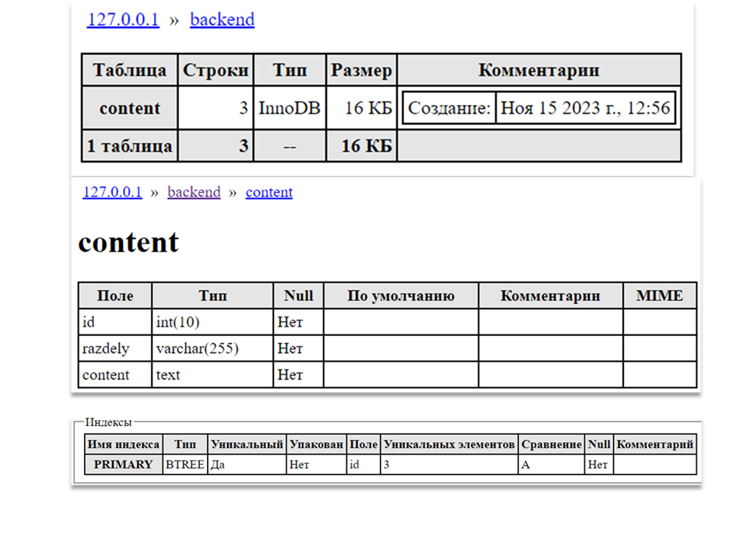Click the creation date 'Ноя 15 2023 г., 12:56'
Image resolution: width=747 pixels, height=560 pixels.
coord(585,108)
